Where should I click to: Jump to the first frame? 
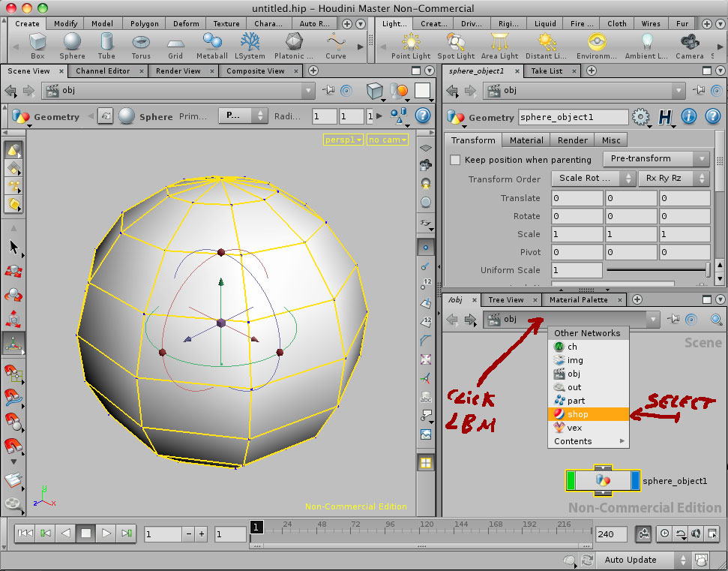tap(25, 533)
